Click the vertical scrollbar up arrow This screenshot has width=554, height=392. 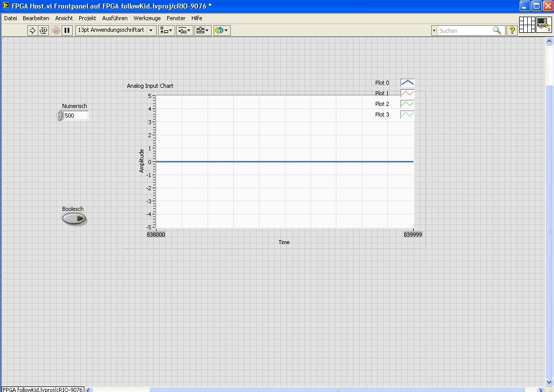549,41
